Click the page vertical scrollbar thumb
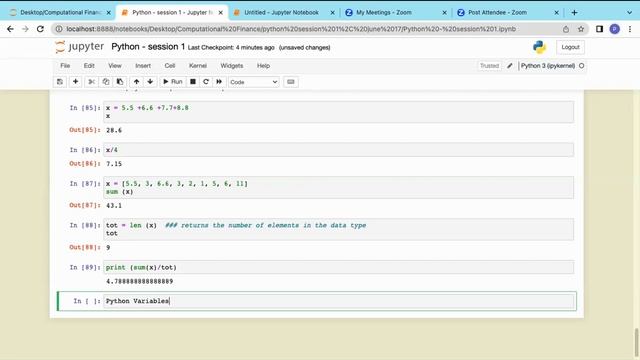640x360 pixels. [636, 342]
